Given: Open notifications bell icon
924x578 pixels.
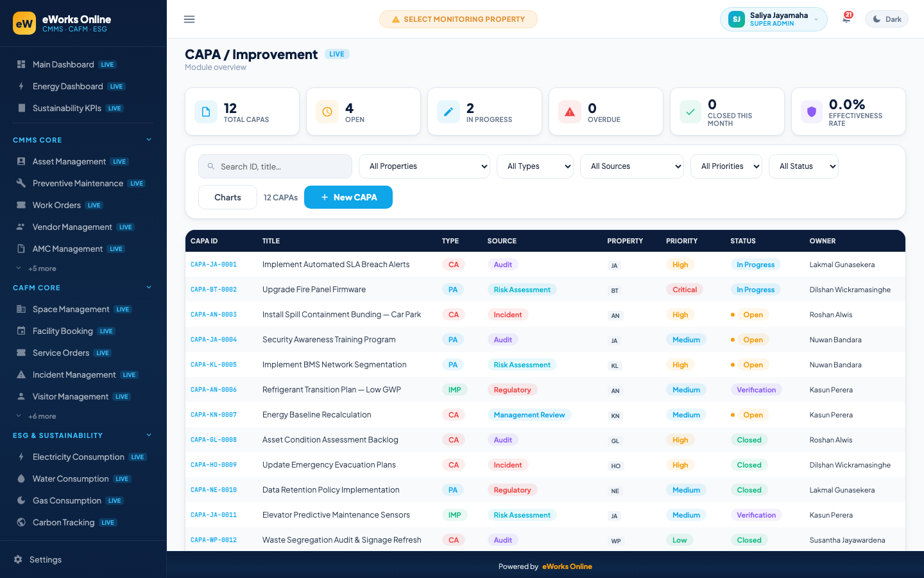Looking at the screenshot, I should [846, 19].
